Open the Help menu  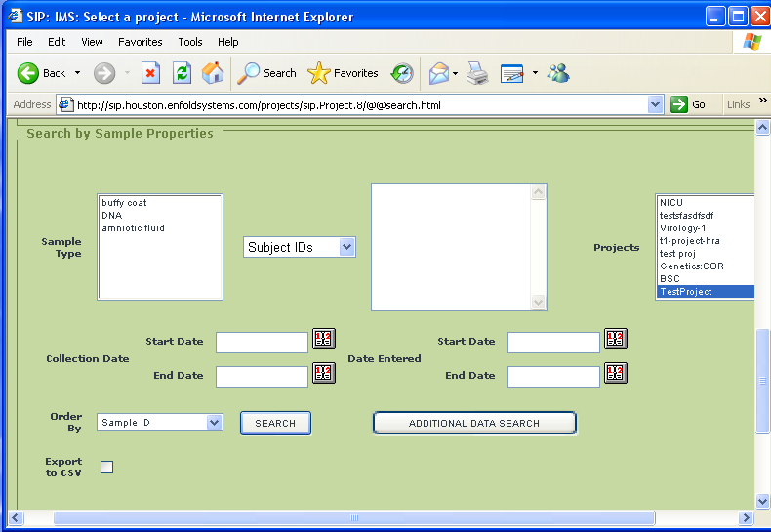pyautogui.click(x=228, y=42)
